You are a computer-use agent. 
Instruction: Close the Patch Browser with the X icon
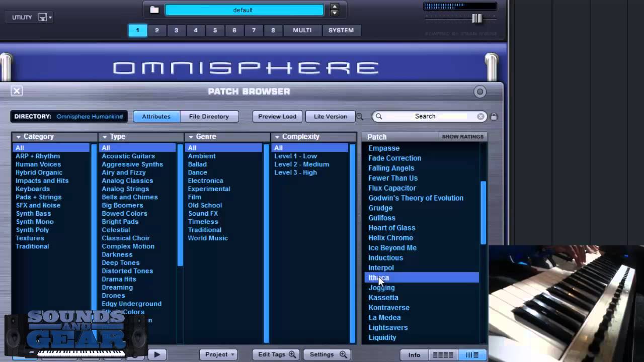pos(17,91)
